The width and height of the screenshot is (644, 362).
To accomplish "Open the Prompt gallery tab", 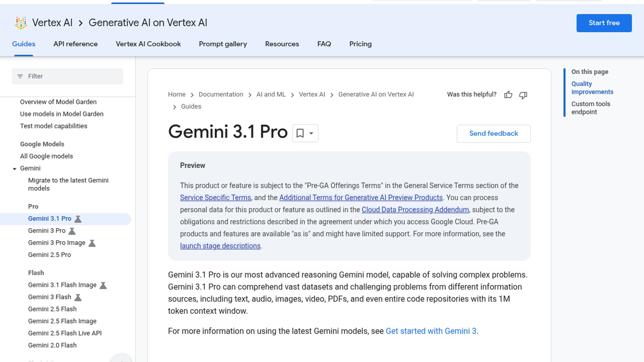I will pos(223,44).
